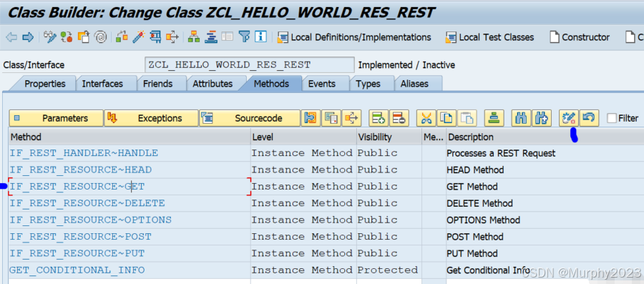Viewport: 644px width, 284px height.
Task: Click the Forward arrow icon
Action: coord(27,37)
